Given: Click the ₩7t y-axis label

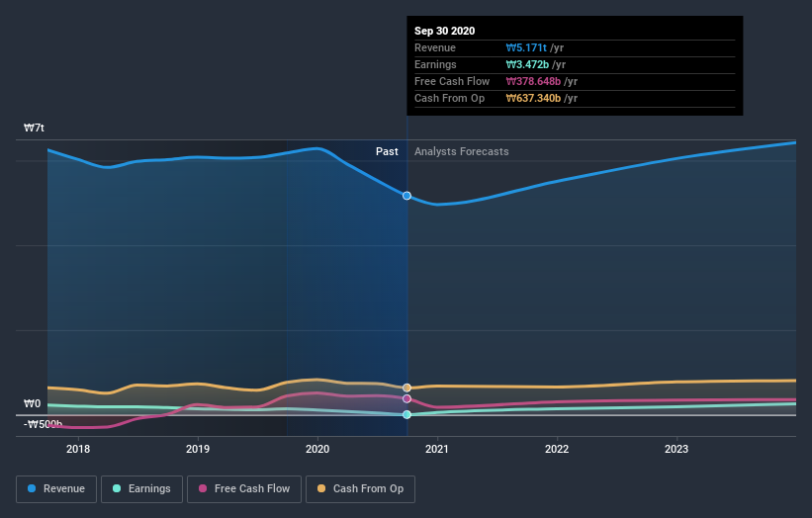Looking at the screenshot, I should tap(34, 128).
